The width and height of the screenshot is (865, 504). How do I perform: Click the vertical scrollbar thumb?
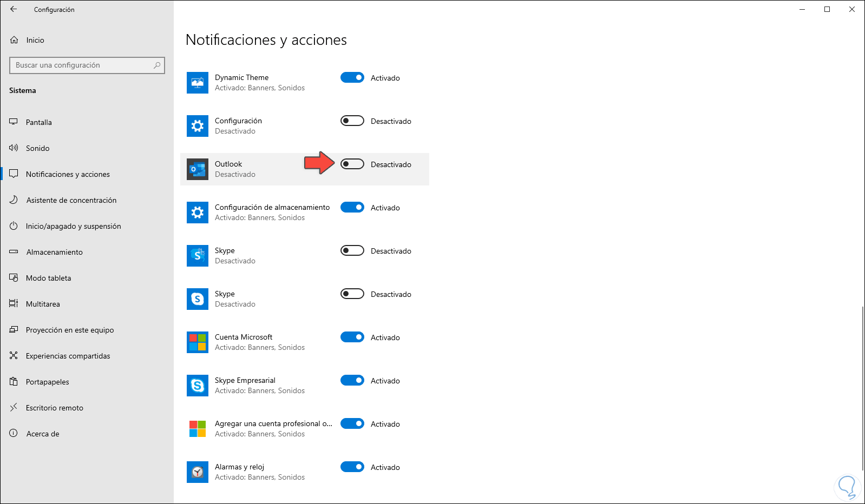coord(862,388)
